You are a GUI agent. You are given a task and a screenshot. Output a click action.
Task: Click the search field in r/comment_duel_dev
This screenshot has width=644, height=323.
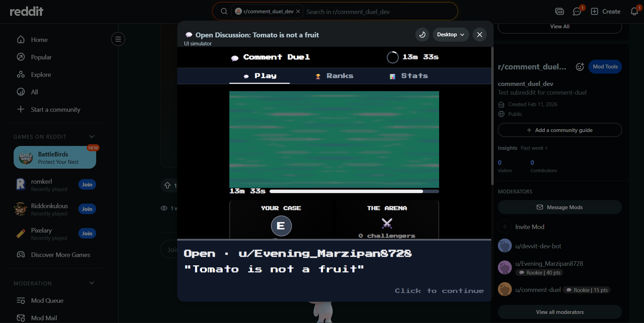379,12
